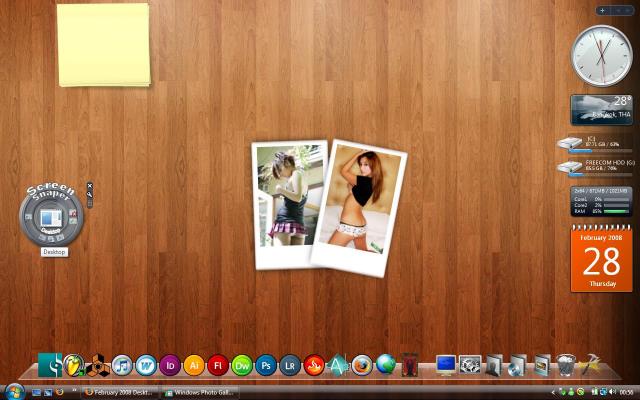
Task: Click the right polaroid photo
Action: (361, 208)
